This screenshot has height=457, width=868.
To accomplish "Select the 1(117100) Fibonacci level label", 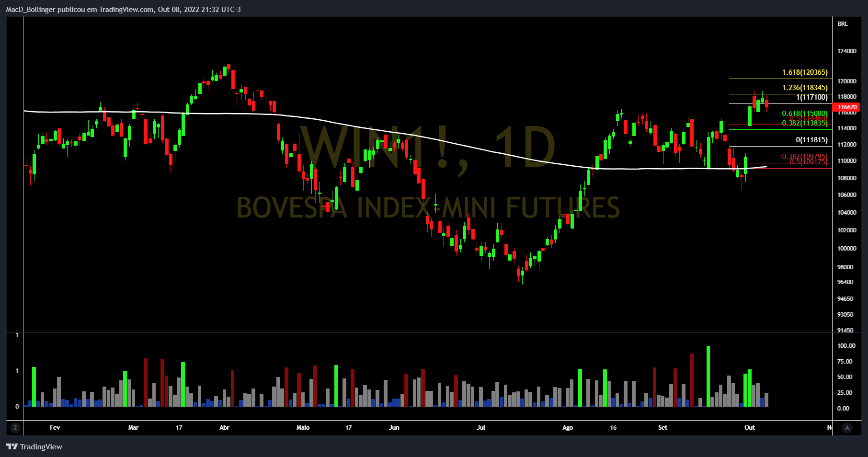I will click(x=812, y=97).
